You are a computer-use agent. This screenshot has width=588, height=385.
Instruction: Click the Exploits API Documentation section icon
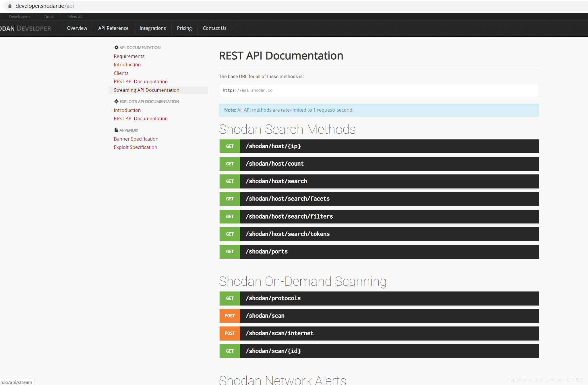point(116,101)
